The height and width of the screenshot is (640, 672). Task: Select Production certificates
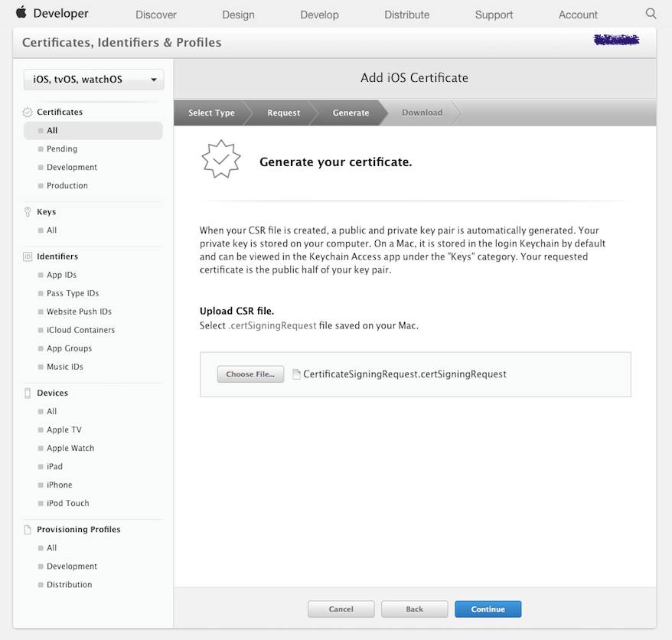click(x=67, y=185)
